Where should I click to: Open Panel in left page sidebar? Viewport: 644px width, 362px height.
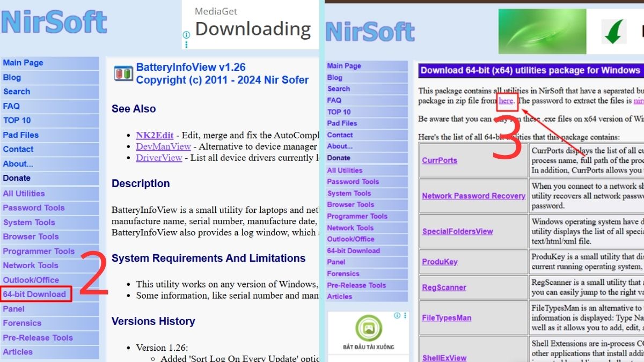coord(14,309)
